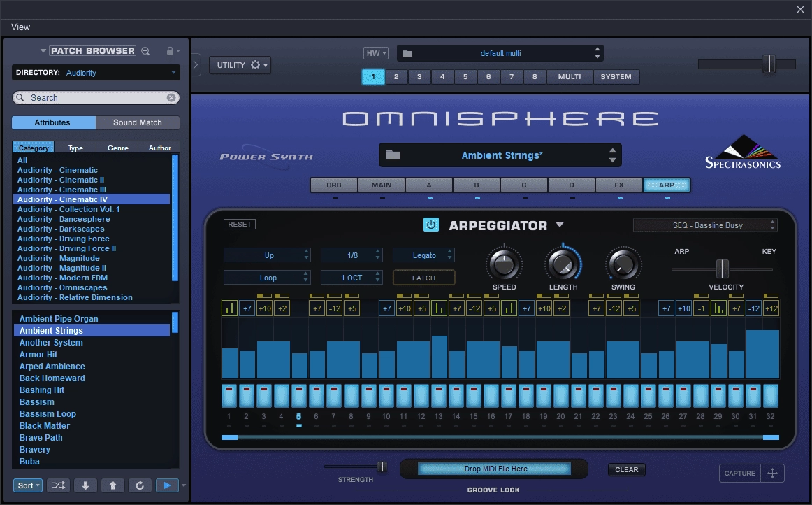Open the View menu

click(21, 27)
